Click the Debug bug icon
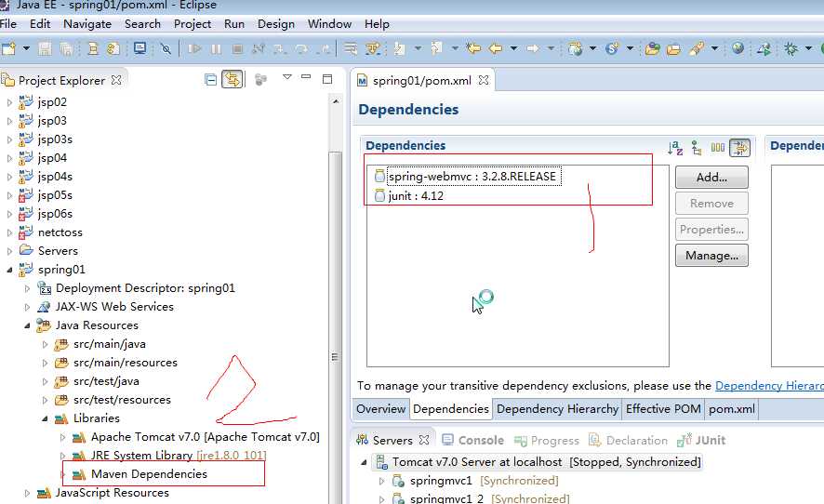Image resolution: width=824 pixels, height=504 pixels. (791, 49)
